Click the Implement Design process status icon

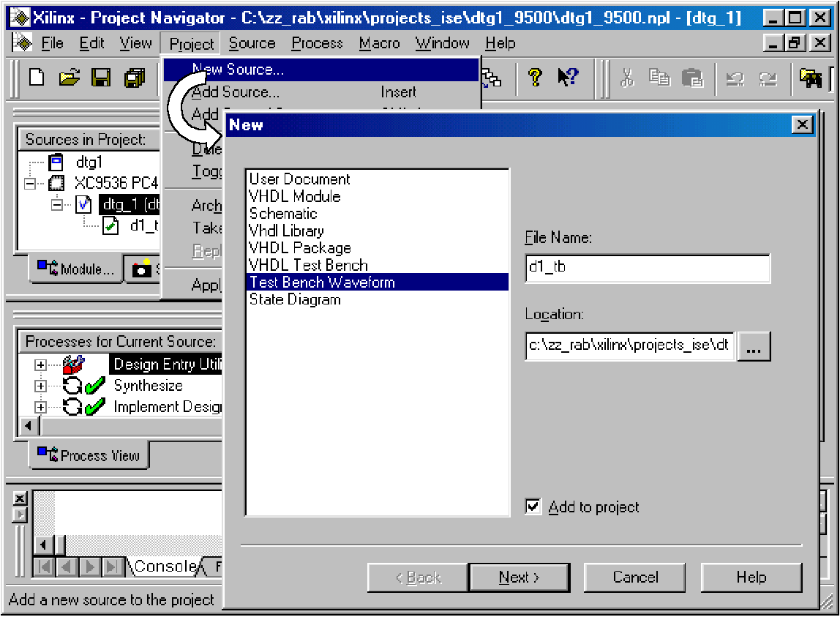tap(83, 406)
